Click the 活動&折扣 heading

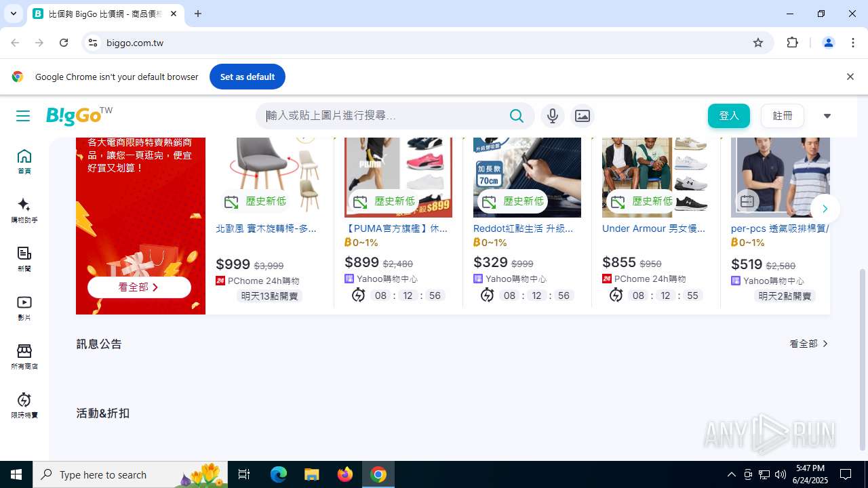point(102,413)
